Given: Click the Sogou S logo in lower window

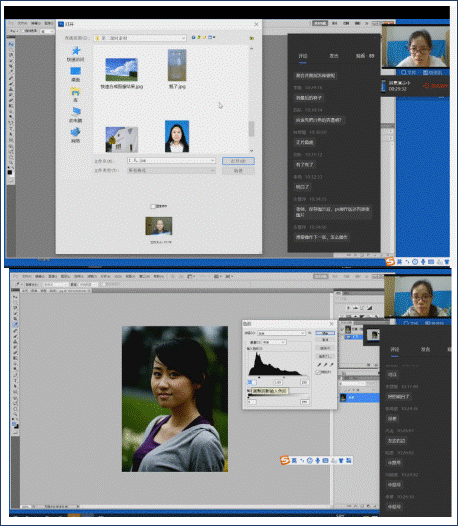Looking at the screenshot, I should [285, 460].
